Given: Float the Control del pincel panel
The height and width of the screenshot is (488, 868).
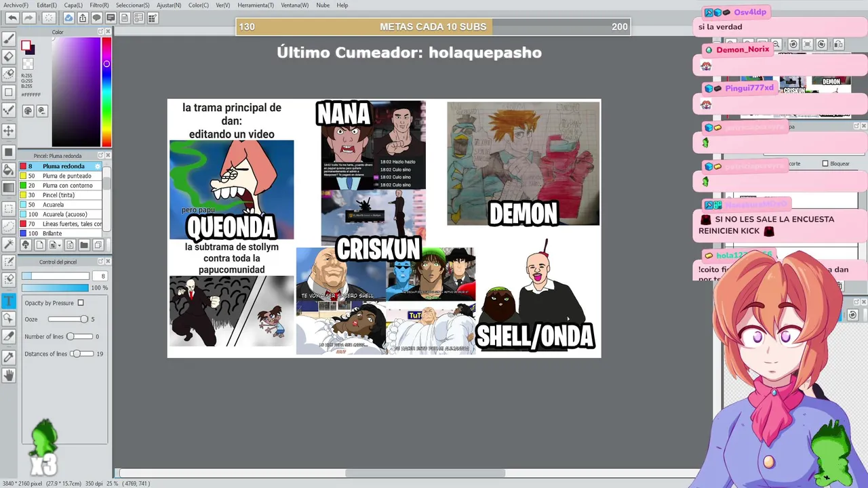Looking at the screenshot, I should tap(100, 262).
